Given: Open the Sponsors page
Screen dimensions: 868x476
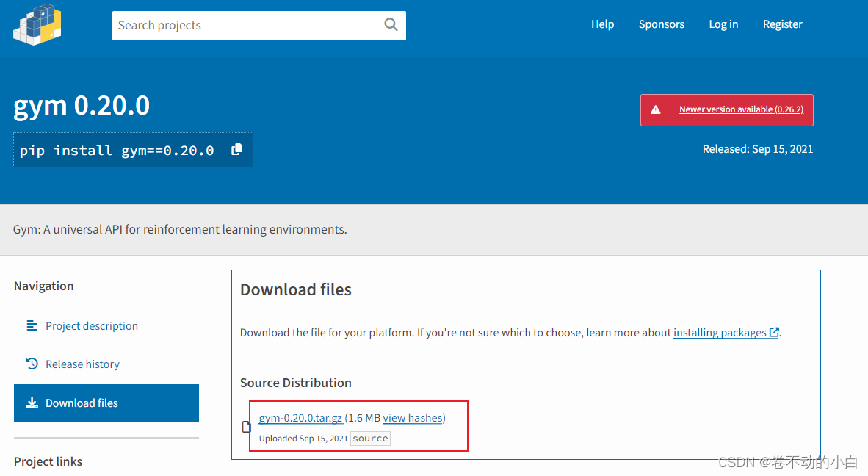Looking at the screenshot, I should coord(662,24).
